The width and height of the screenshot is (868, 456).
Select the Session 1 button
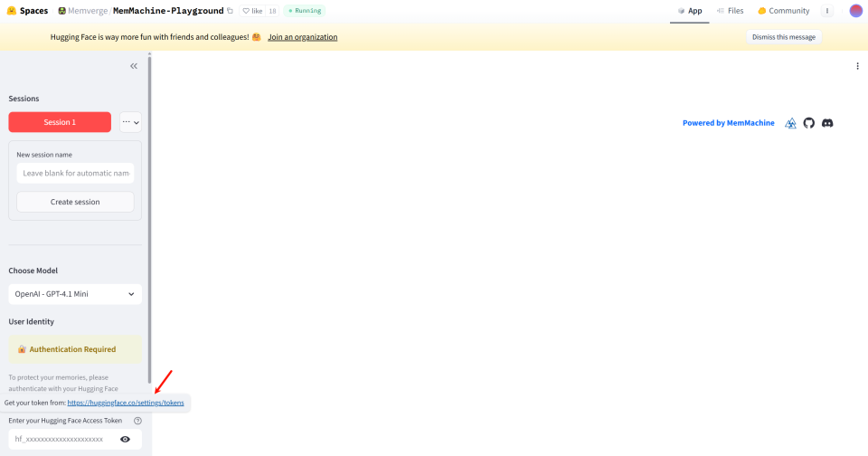coord(60,122)
